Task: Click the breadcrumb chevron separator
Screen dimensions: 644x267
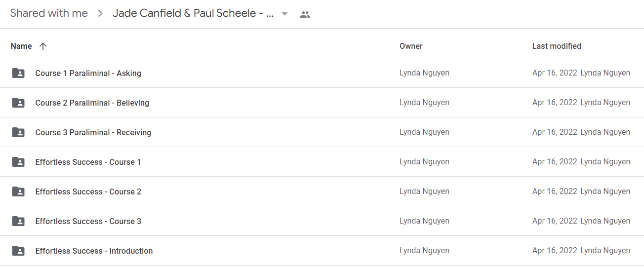Action: click(x=100, y=14)
